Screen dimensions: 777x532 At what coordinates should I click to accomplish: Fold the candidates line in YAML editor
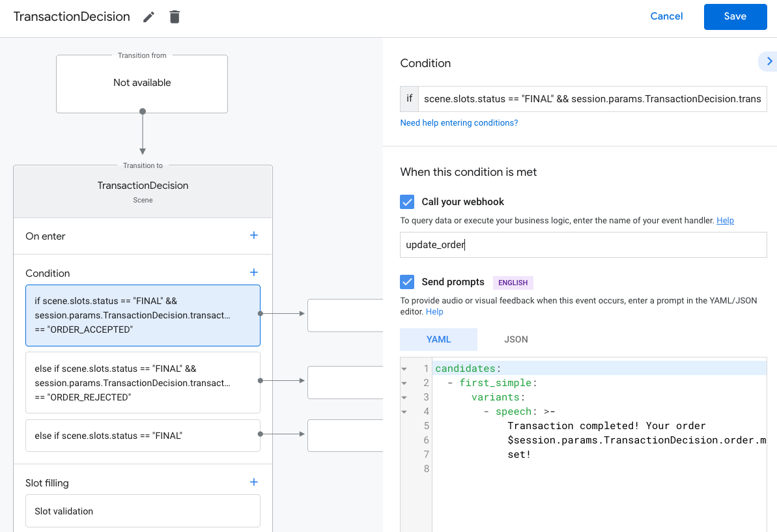(x=404, y=369)
